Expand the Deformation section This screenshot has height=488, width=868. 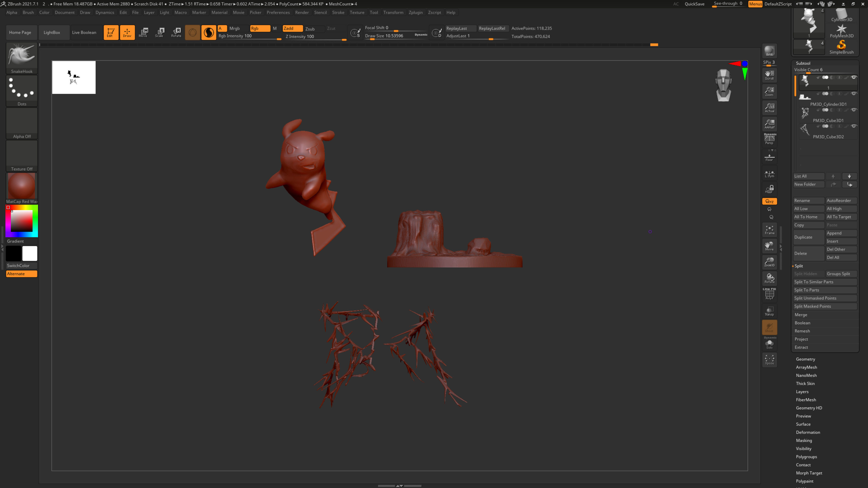808,432
